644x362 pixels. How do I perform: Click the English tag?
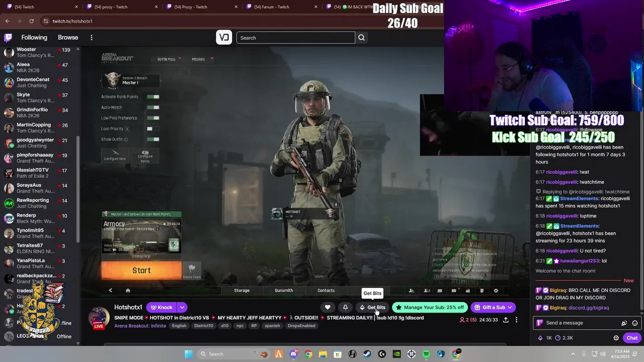pyautogui.click(x=179, y=326)
